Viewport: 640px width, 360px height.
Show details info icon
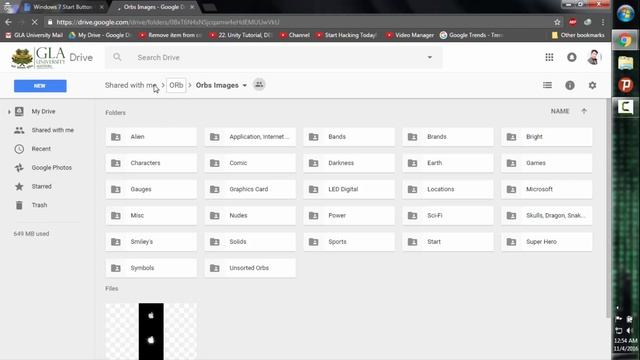(570, 85)
